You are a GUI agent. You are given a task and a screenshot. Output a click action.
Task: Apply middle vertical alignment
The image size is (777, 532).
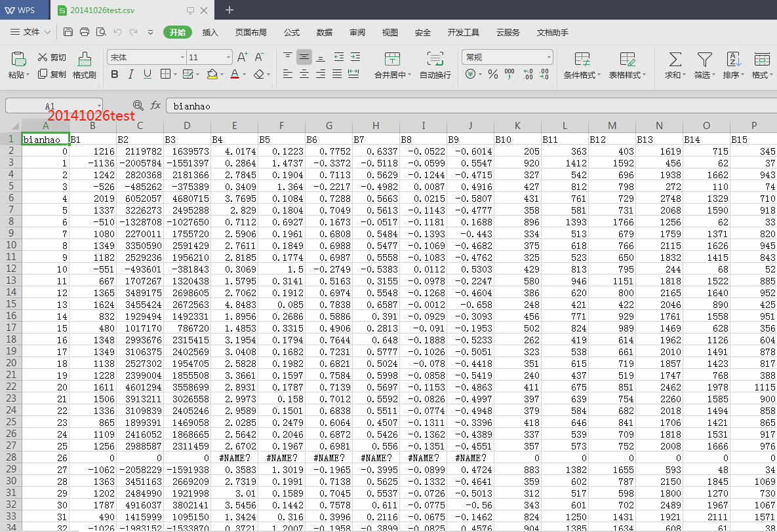coord(304,57)
